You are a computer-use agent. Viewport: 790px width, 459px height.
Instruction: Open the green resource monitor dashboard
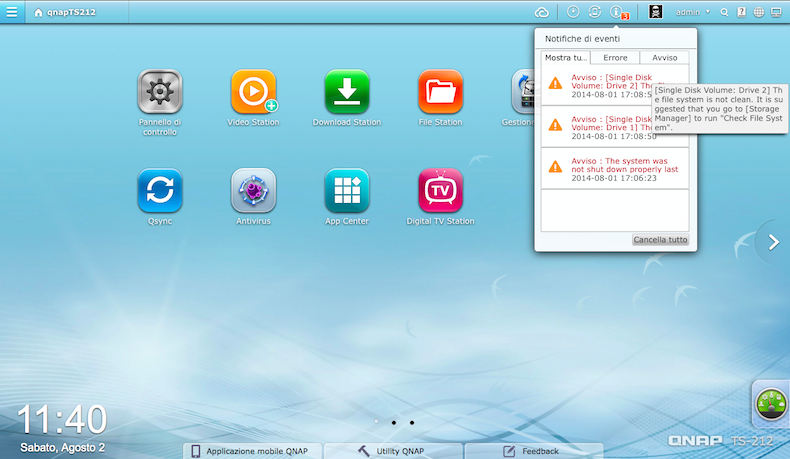pyautogui.click(x=772, y=404)
